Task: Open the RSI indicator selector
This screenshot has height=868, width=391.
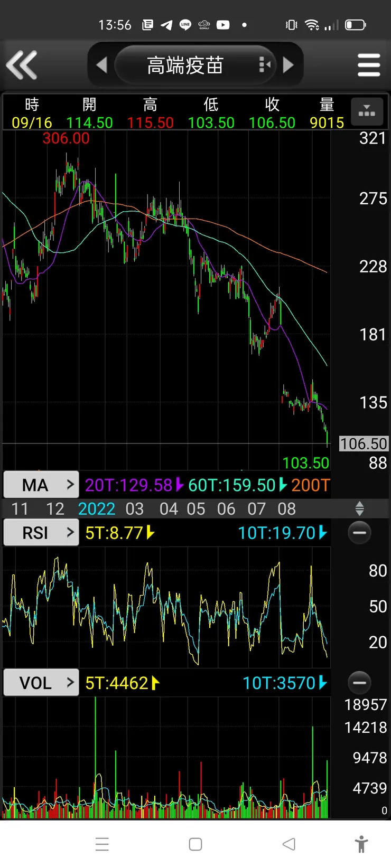Action: (x=41, y=533)
